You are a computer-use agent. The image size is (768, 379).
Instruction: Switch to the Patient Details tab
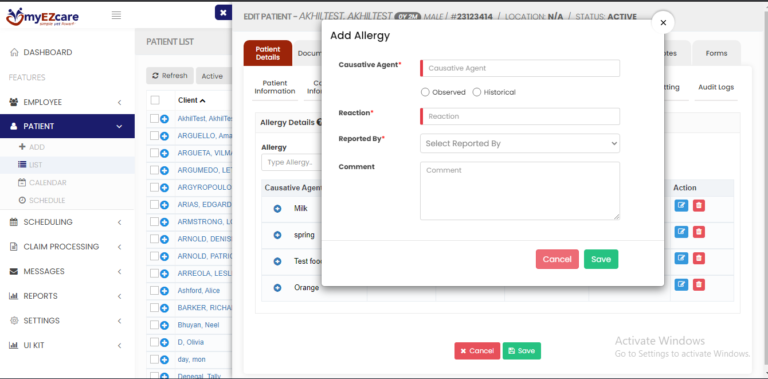tap(267, 53)
